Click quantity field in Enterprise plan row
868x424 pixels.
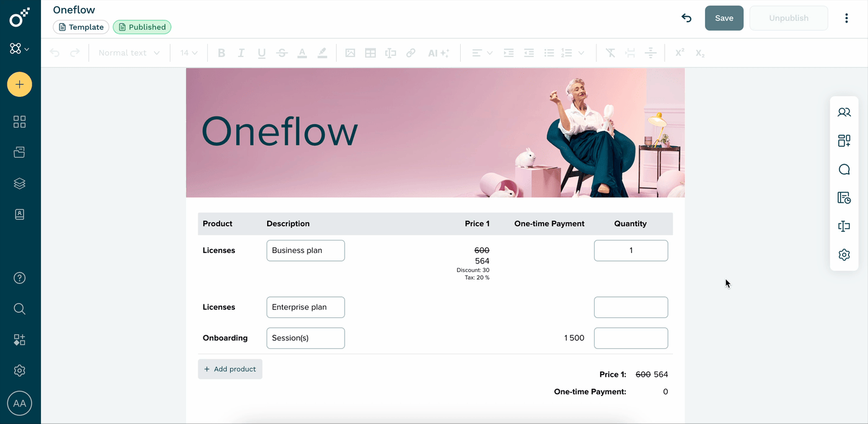[631, 307]
